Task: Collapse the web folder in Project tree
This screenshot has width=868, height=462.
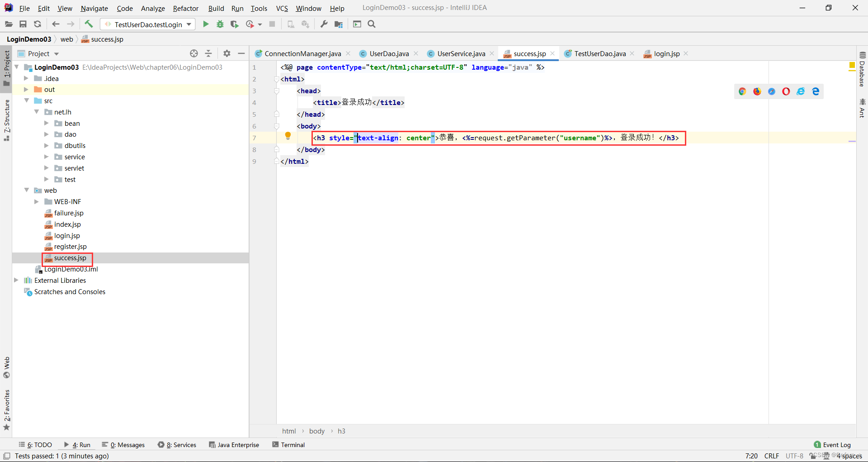Action: 27,190
